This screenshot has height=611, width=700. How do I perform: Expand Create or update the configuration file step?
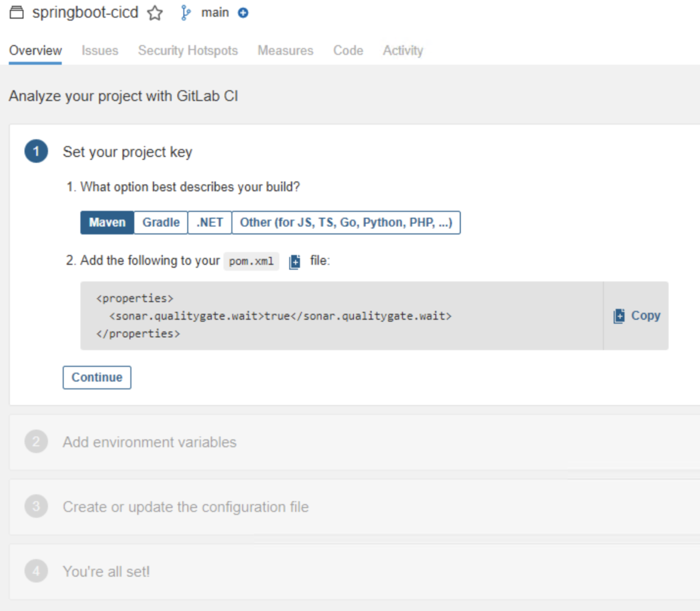[185, 507]
